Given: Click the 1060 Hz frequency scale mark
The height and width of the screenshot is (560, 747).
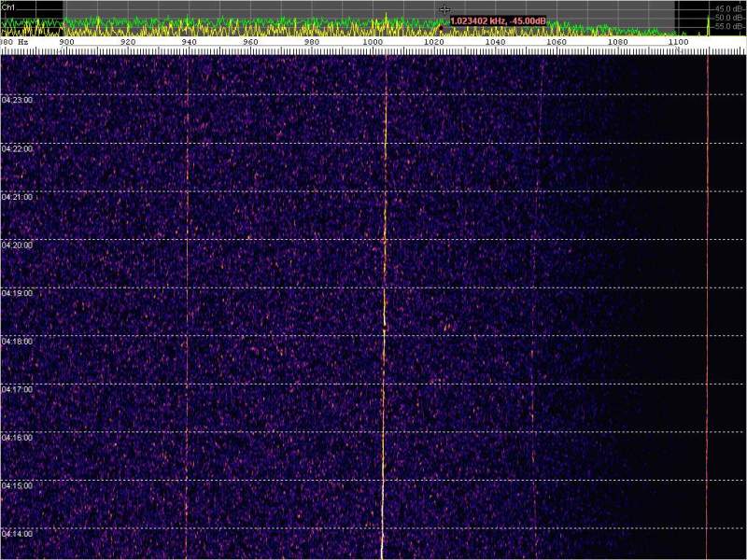Looking at the screenshot, I should [557, 42].
